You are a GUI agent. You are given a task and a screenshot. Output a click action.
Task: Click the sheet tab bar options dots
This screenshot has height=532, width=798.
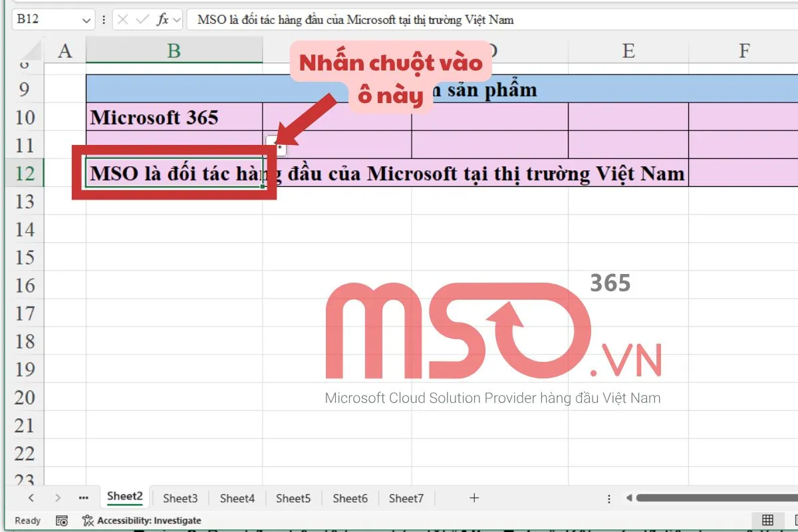coord(609,498)
